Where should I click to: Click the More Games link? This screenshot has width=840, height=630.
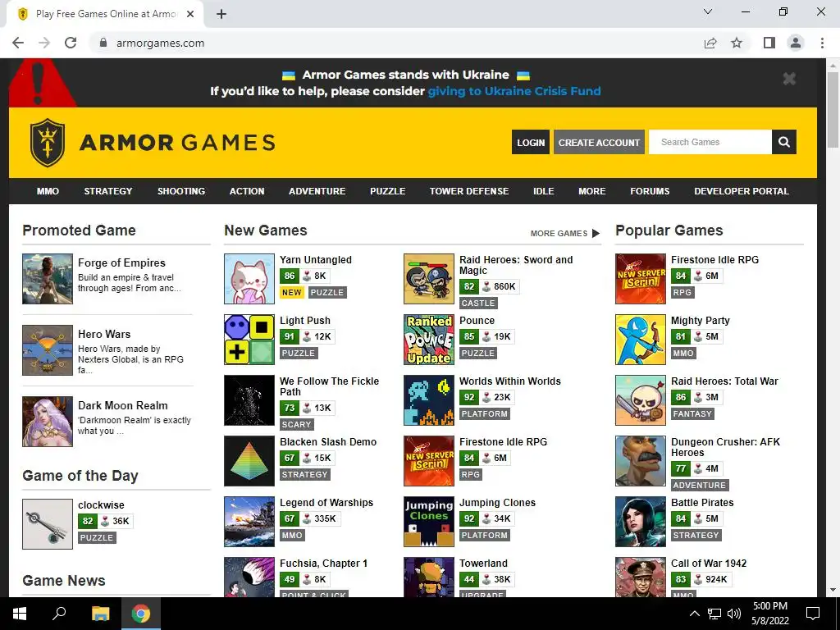565,233
